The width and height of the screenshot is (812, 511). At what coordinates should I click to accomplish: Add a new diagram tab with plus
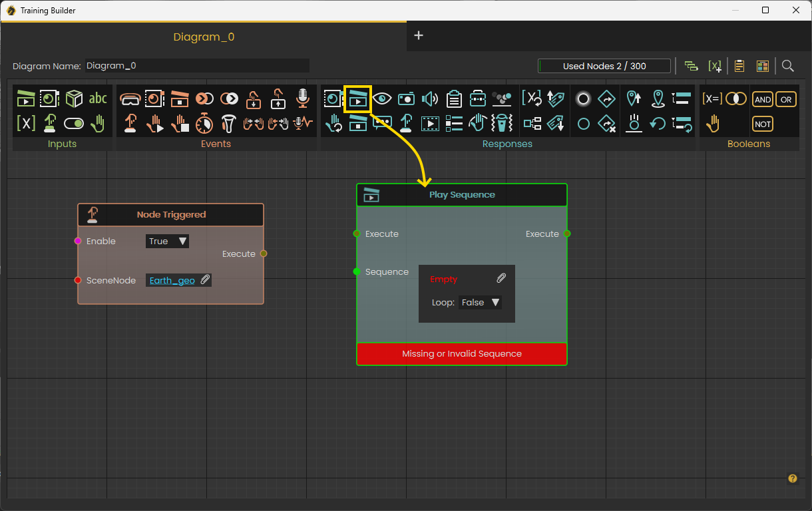click(419, 35)
